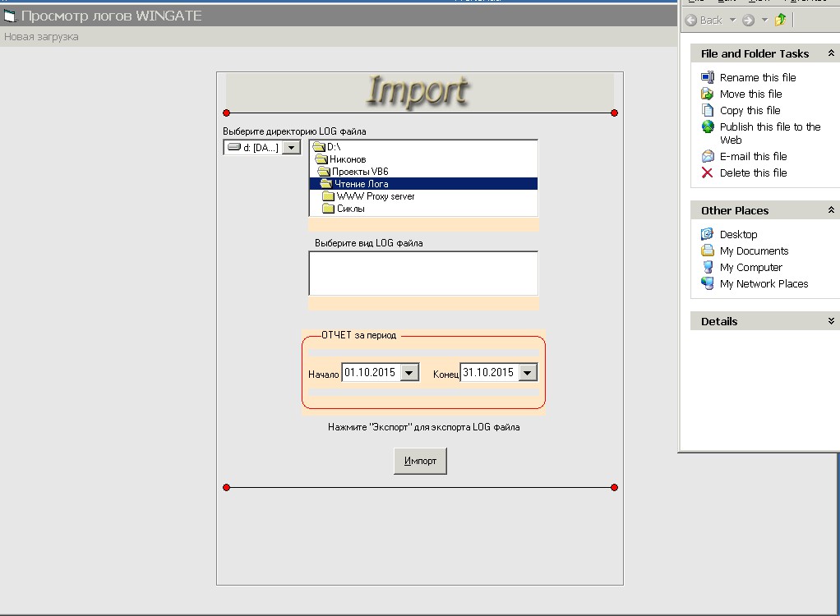840x616 pixels.
Task: Click the Move this file link
Action: (x=750, y=94)
